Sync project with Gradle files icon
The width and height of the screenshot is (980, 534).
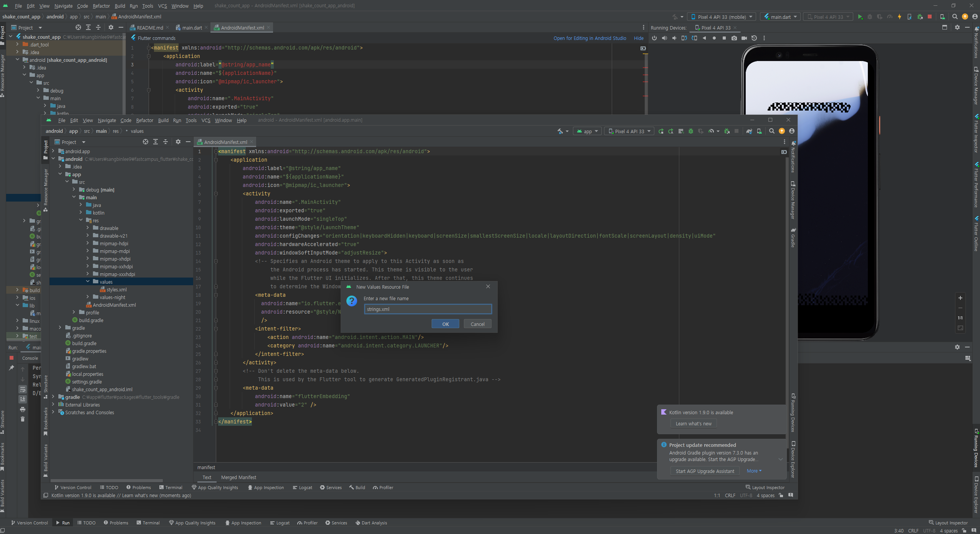pos(749,131)
